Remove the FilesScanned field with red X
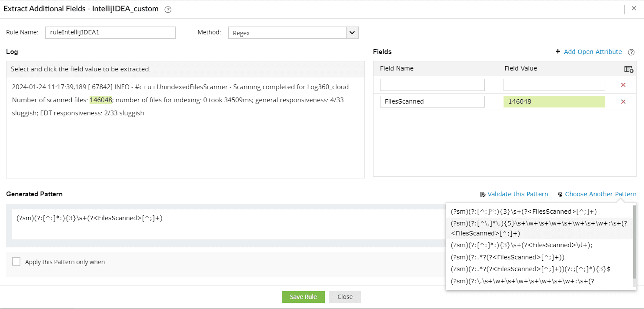 [623, 101]
